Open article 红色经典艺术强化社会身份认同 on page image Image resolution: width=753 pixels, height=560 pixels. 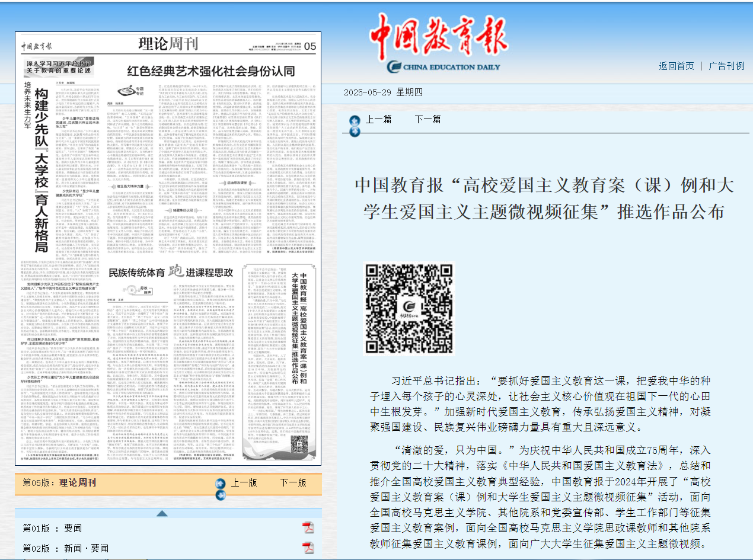(212, 72)
